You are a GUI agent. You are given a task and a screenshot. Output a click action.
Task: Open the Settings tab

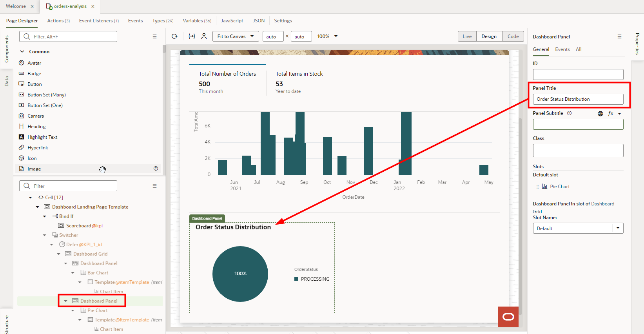[x=283, y=21]
